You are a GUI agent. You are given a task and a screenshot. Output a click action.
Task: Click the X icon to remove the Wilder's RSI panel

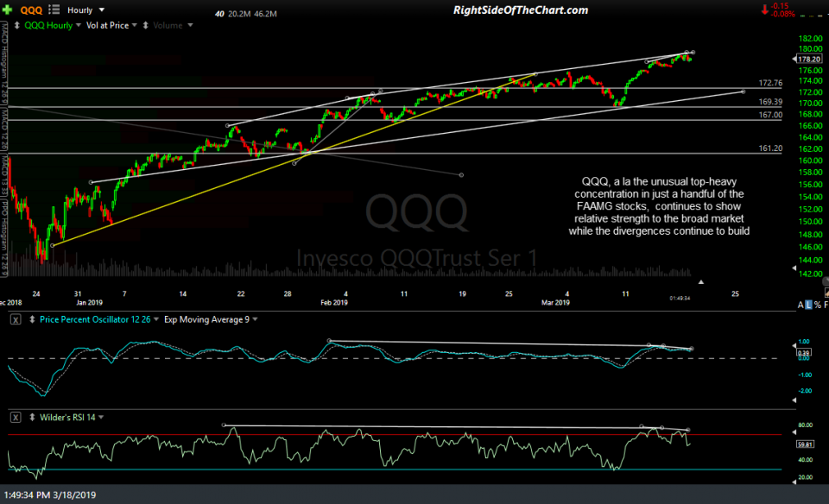click(x=14, y=416)
